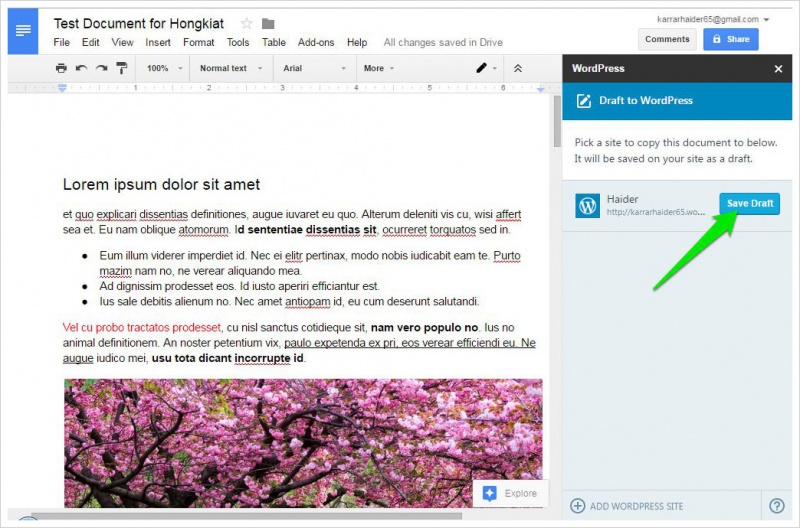Open the Normal text style dropdown
The image size is (800, 528).
pyautogui.click(x=231, y=68)
